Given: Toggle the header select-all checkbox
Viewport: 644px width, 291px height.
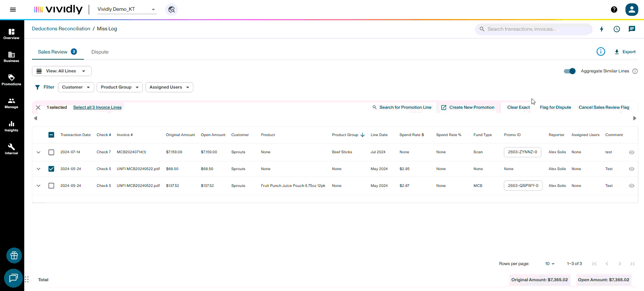Looking at the screenshot, I should click(51, 135).
